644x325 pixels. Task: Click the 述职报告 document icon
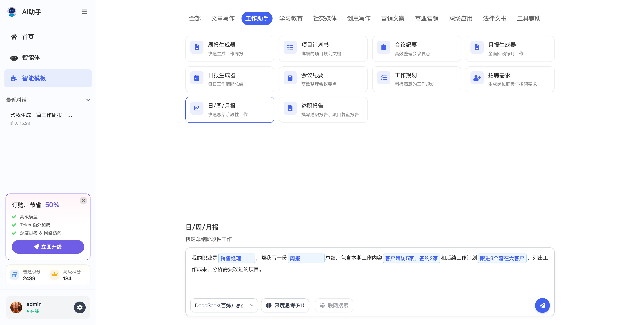(x=290, y=108)
